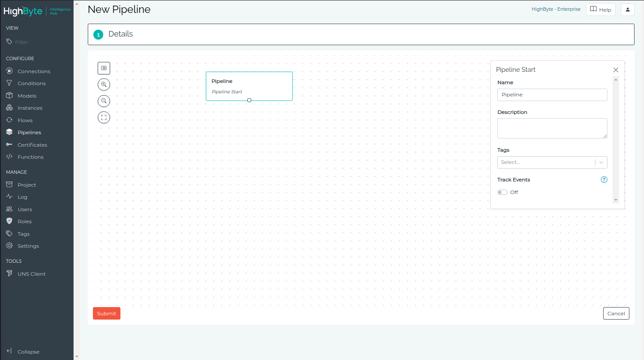
Task: Click the zoom out canvas icon
Action: point(104,101)
